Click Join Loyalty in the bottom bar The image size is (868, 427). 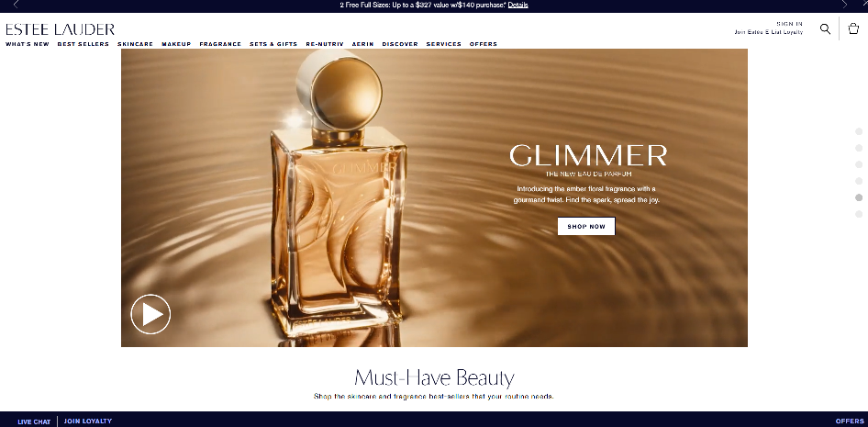click(x=87, y=421)
